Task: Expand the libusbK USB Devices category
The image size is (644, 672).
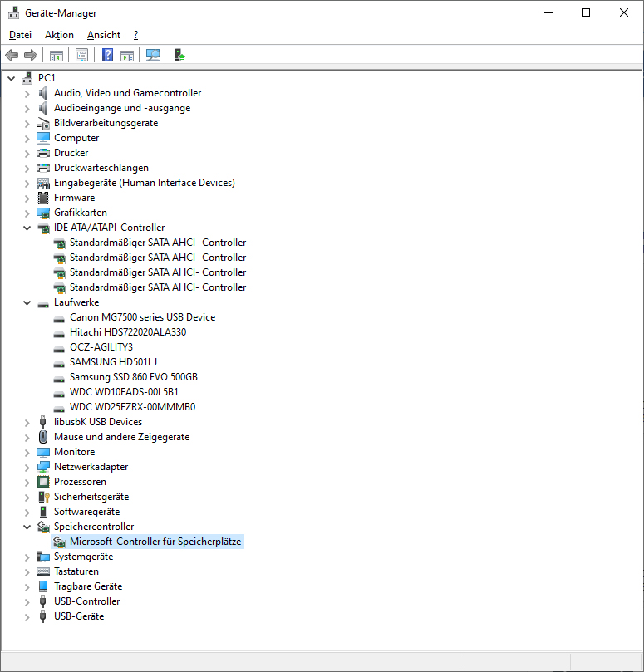Action: click(x=27, y=423)
